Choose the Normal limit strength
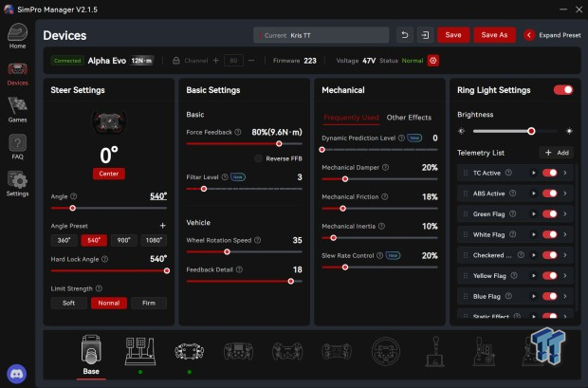 tap(109, 303)
